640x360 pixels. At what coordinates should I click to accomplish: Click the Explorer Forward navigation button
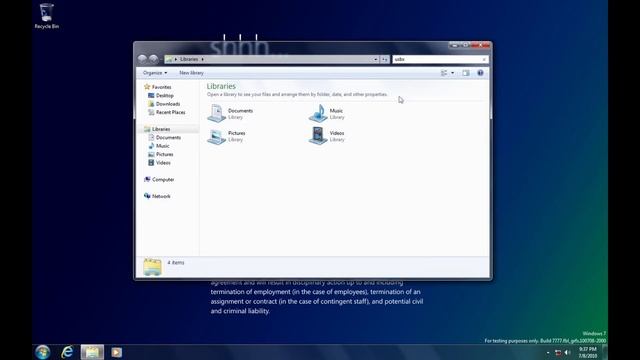click(x=153, y=59)
